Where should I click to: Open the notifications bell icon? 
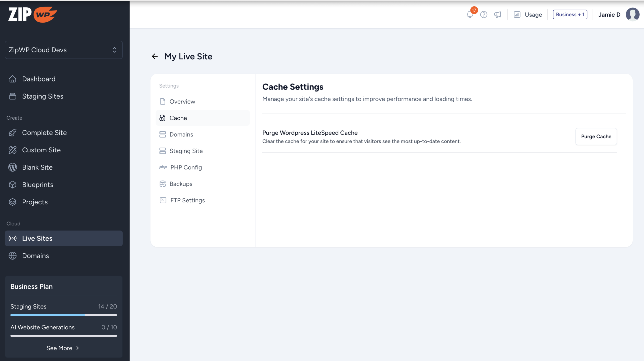[x=469, y=14]
